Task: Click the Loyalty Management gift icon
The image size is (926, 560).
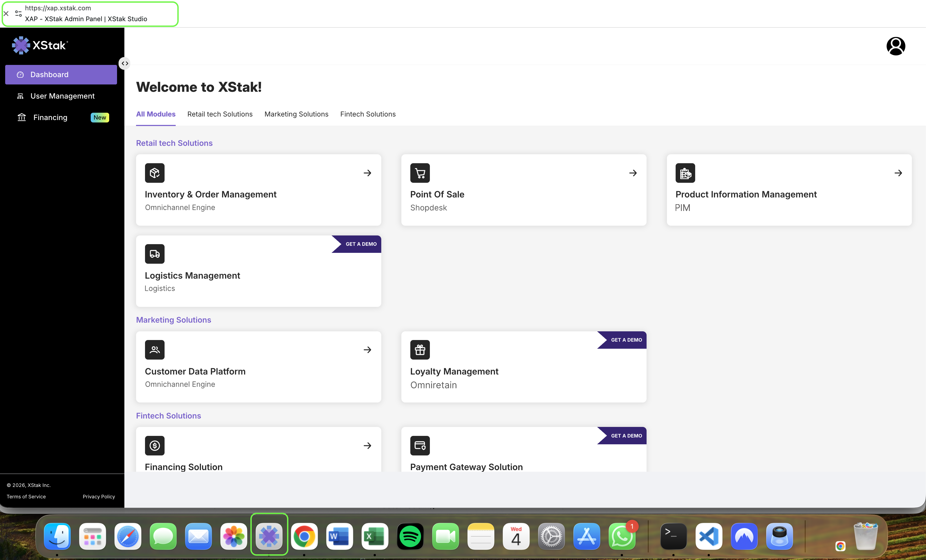Action: 420,350
